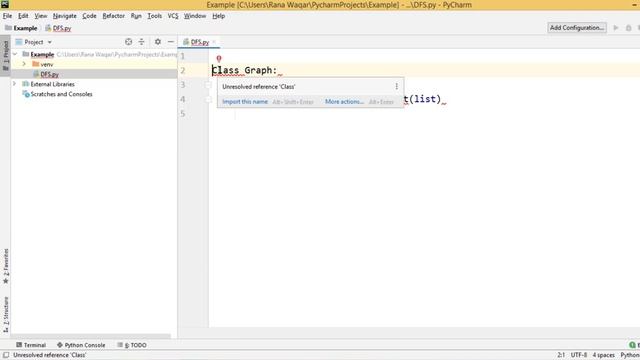Image resolution: width=640 pixels, height=360 pixels.
Task: Expand the venv folder
Action: (x=24, y=64)
